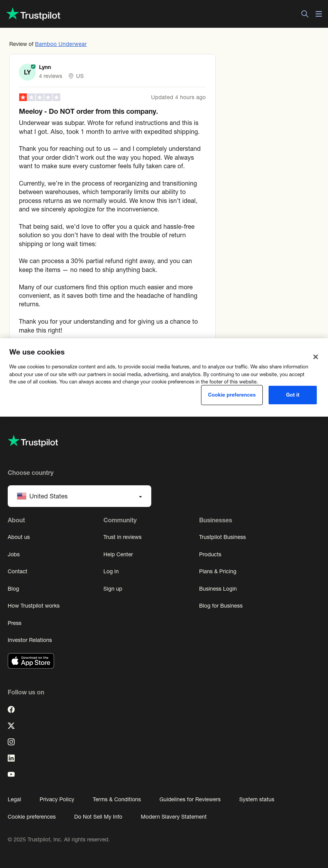Open Help Center link
This screenshot has width=328, height=868.
coord(118,554)
